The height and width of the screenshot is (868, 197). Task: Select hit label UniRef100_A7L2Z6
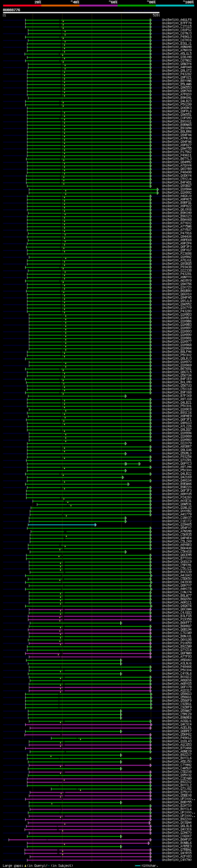[x=176, y=426]
